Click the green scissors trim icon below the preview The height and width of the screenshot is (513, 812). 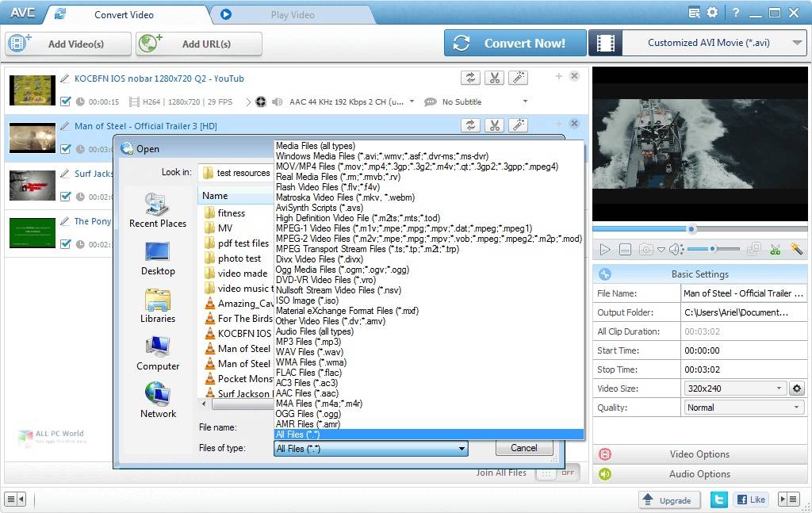776,249
